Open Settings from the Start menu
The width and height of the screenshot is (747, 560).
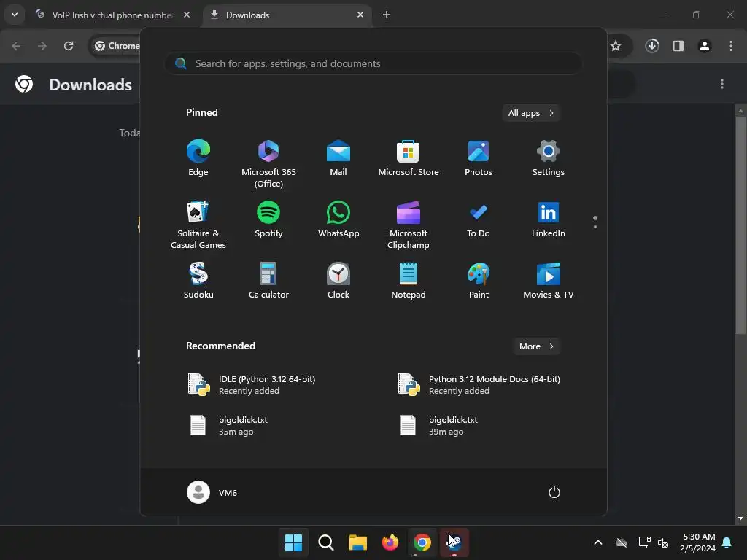(x=549, y=158)
